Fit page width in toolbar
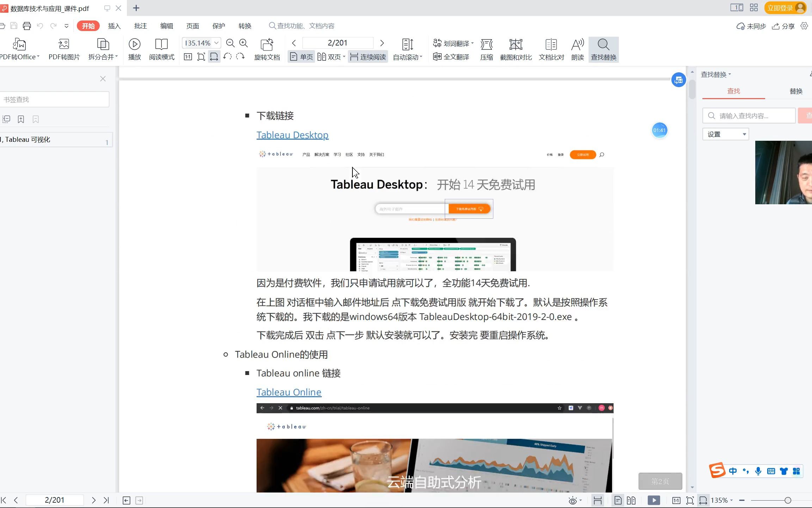 214,57
